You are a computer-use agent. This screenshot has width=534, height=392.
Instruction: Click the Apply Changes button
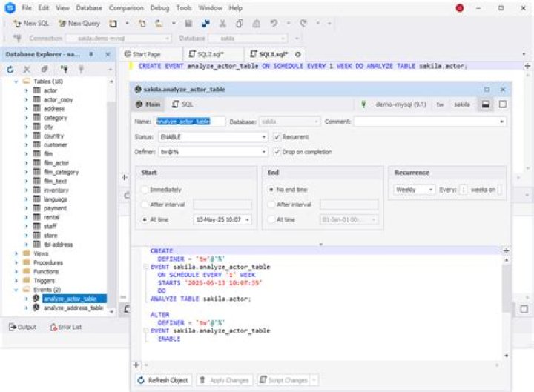pyautogui.click(x=225, y=380)
